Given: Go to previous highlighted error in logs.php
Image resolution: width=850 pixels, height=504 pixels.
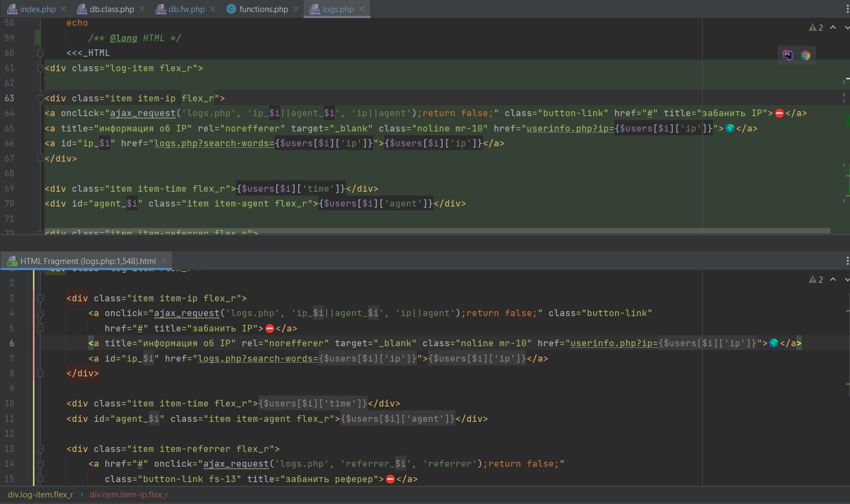Looking at the screenshot, I should coord(833,27).
